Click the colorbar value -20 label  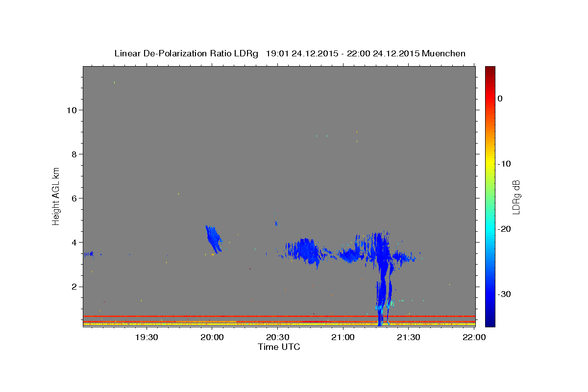(505, 229)
